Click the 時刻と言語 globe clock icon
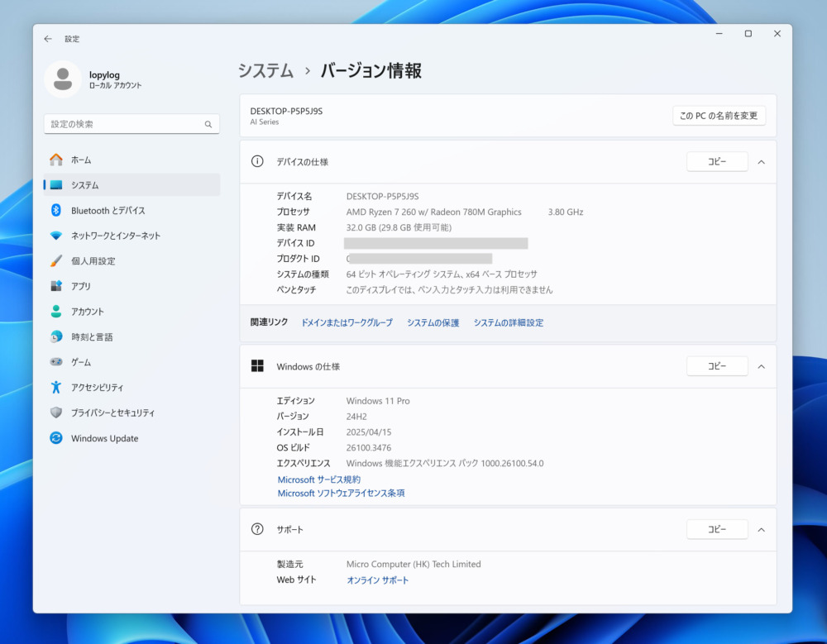Viewport: 827px width, 644px height. [56, 336]
